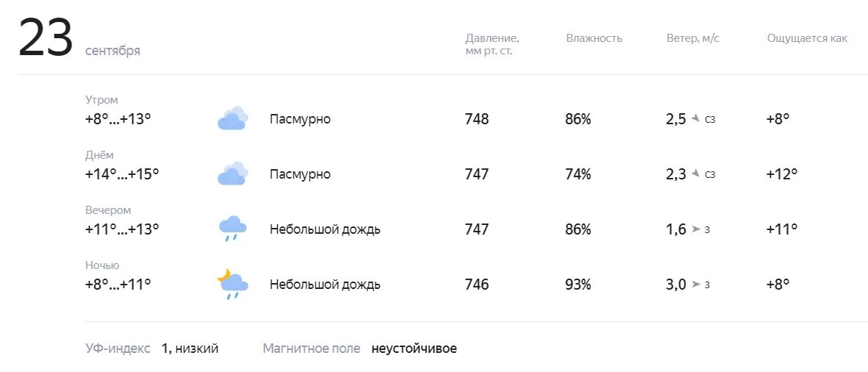Viewport: 868px width, 372px height.
Task: Click the Ветер, м/с column header
Action: tap(693, 38)
